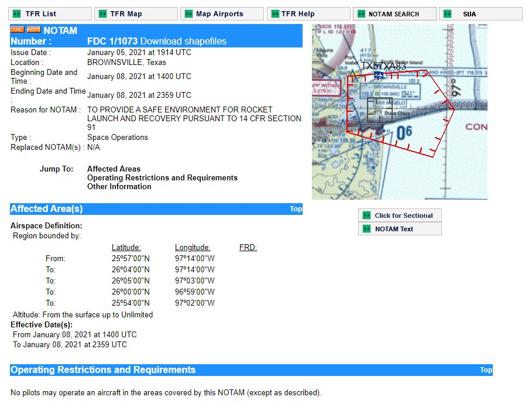Jump to Operating Restrictions and Requirements link
This screenshot has height=414, width=532.
pyautogui.click(x=162, y=178)
